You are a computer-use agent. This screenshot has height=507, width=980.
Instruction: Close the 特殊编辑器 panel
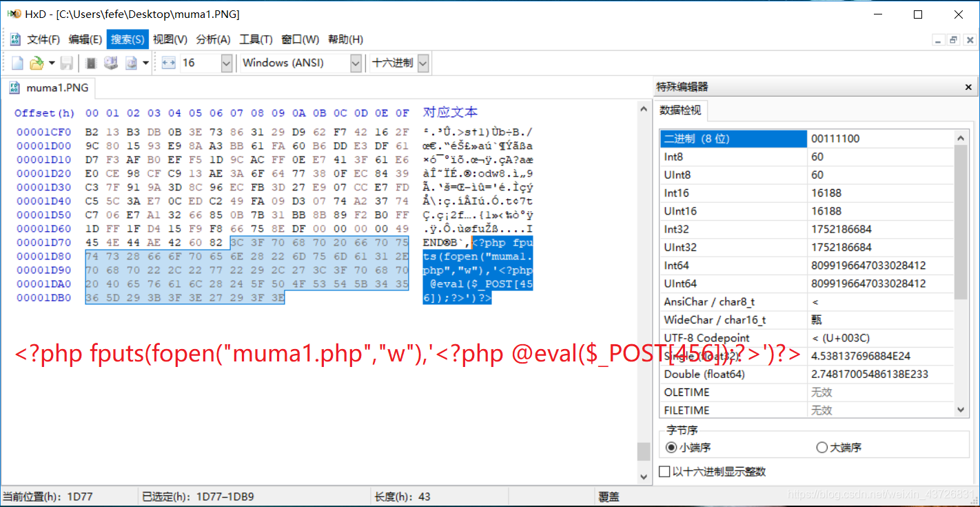[968, 87]
